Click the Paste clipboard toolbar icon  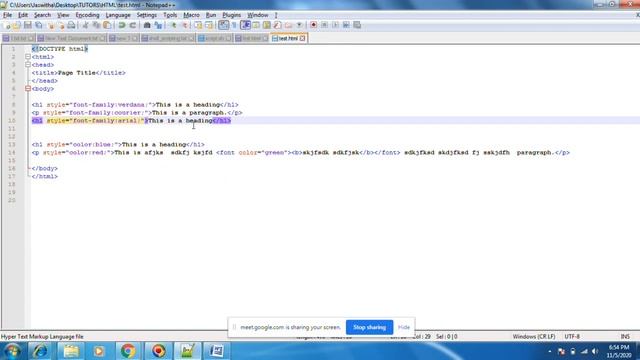click(107, 25)
